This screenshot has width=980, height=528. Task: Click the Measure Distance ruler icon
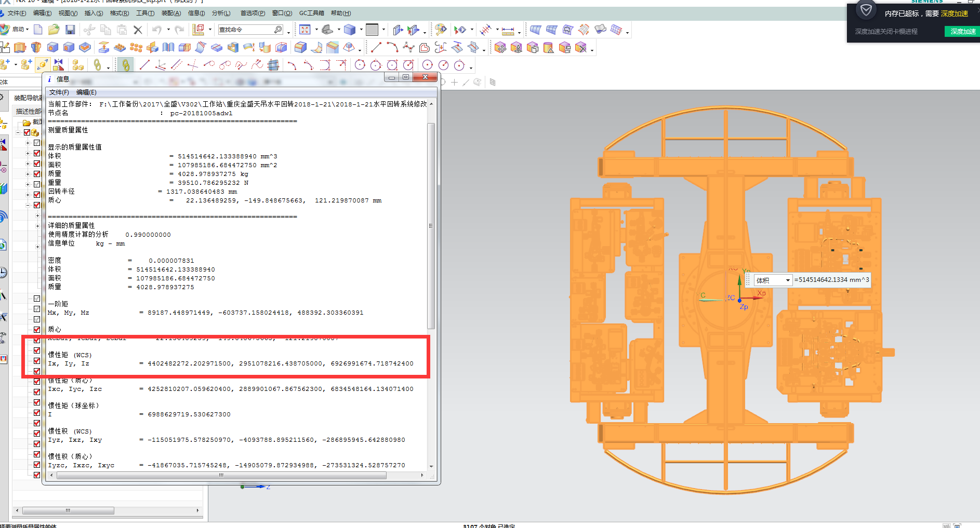pyautogui.click(x=508, y=30)
